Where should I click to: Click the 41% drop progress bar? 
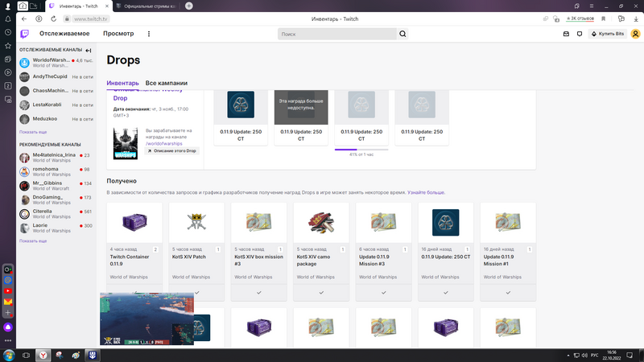click(361, 150)
